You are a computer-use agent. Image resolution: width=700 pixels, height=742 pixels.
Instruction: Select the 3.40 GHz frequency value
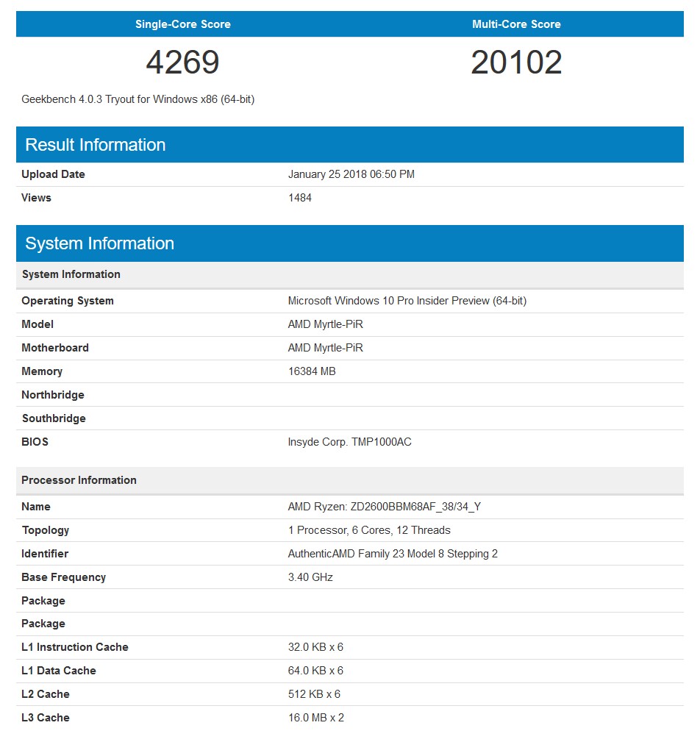[x=310, y=577]
